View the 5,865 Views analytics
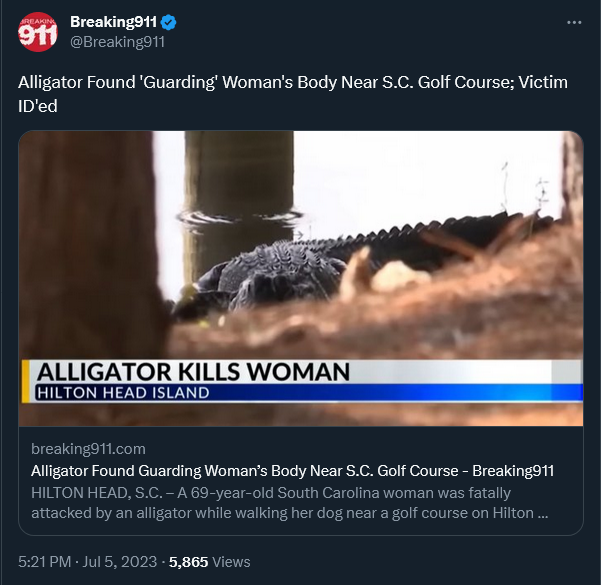 tap(210, 562)
